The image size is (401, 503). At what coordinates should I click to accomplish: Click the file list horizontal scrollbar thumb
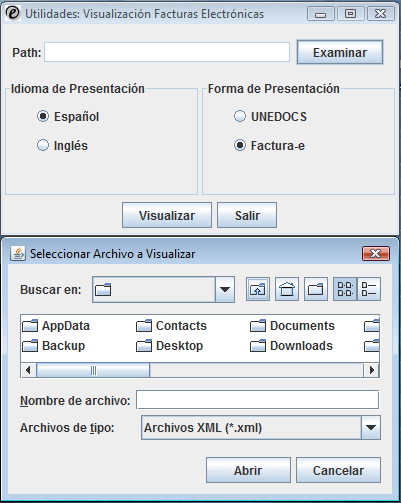point(93,370)
